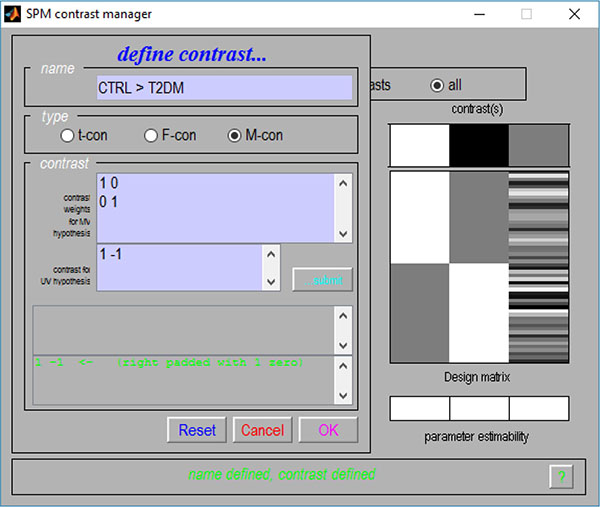
Task: Click the gray contrast image cell
Action: click(539, 145)
